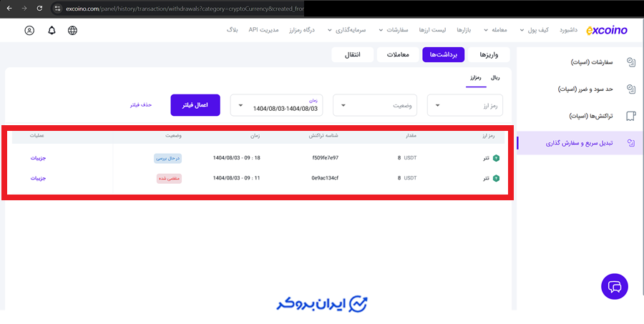The width and height of the screenshot is (644, 324).
Task: Open تبدیل سریع و سفارش گذاری in sidebar
Action: point(579,143)
